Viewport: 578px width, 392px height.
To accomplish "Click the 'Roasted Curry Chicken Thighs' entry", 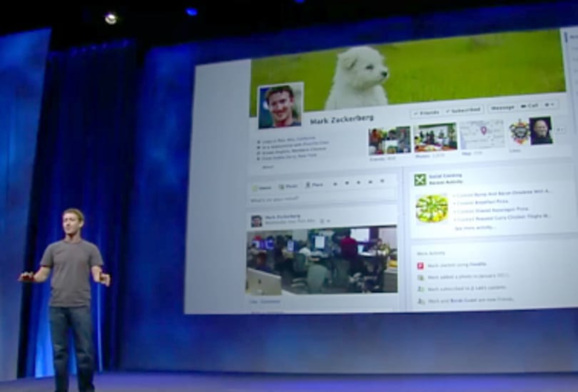I will pos(504,218).
